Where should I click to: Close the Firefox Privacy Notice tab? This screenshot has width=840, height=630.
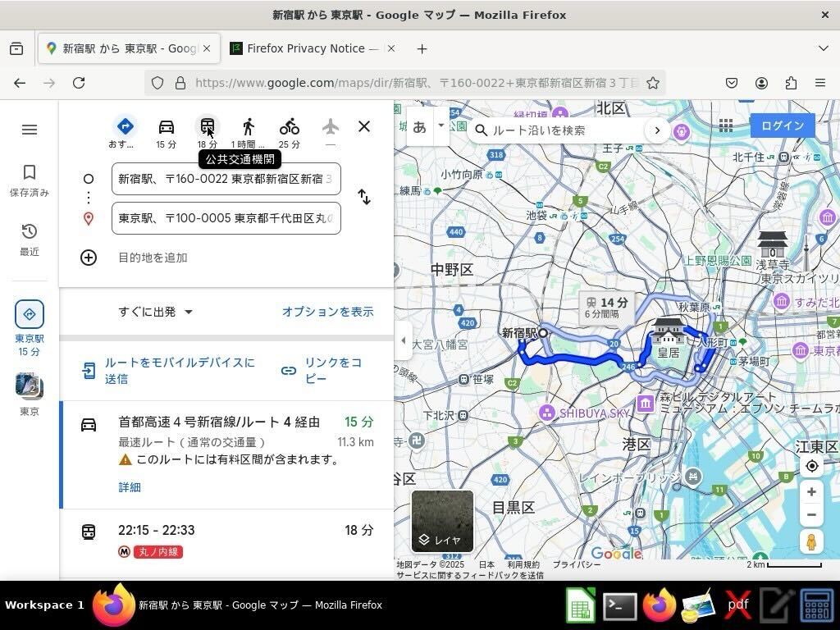tap(391, 48)
